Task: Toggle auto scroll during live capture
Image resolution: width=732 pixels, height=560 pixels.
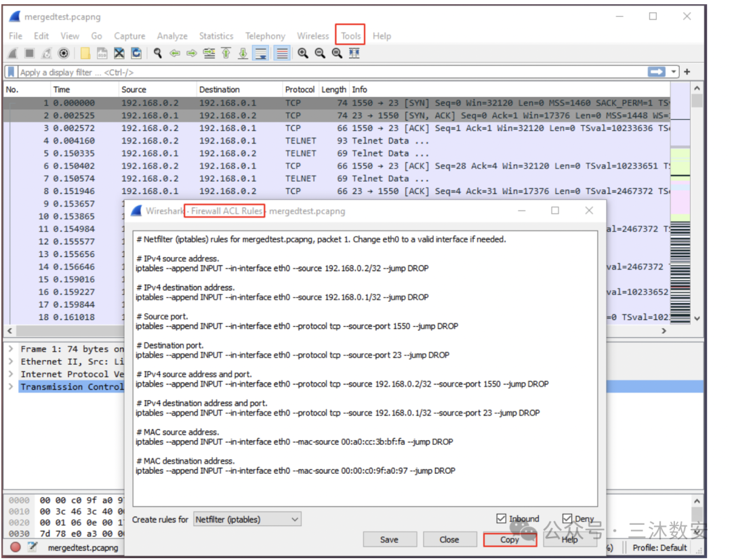Action: pos(260,54)
